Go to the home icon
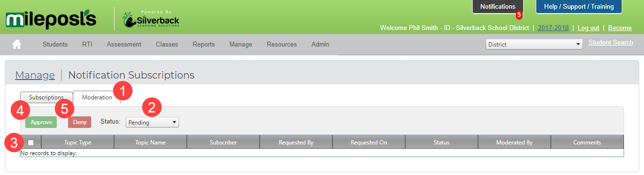Viewport: 644px width, 175px height. (x=17, y=45)
